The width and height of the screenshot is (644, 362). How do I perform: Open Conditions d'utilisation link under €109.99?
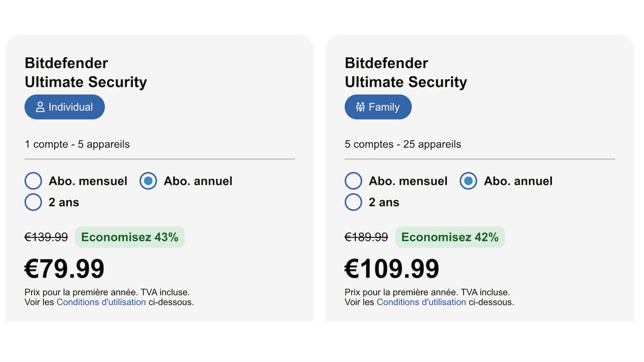click(421, 302)
